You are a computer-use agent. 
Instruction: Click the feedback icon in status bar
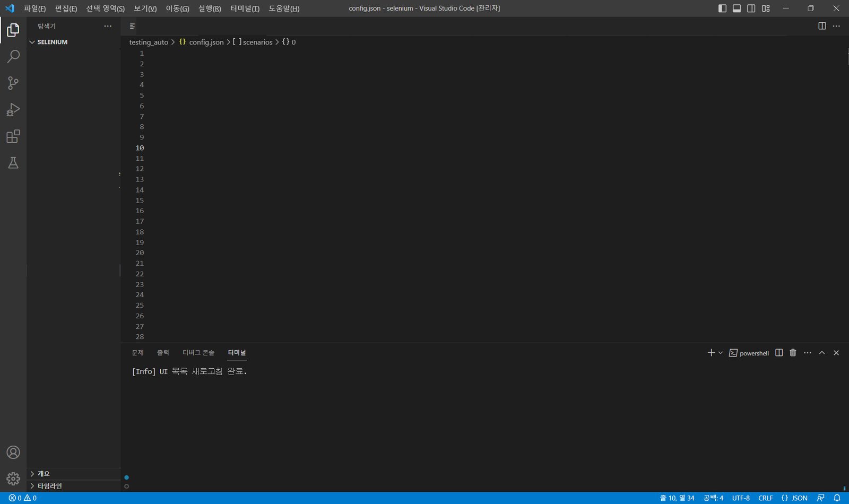click(820, 498)
